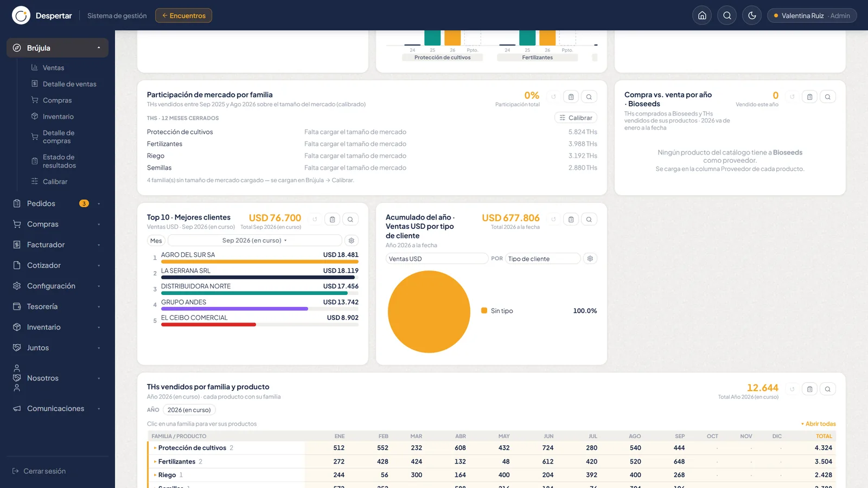Open the home icon in top bar
Screen dimensions: 868x488
pos(702,16)
